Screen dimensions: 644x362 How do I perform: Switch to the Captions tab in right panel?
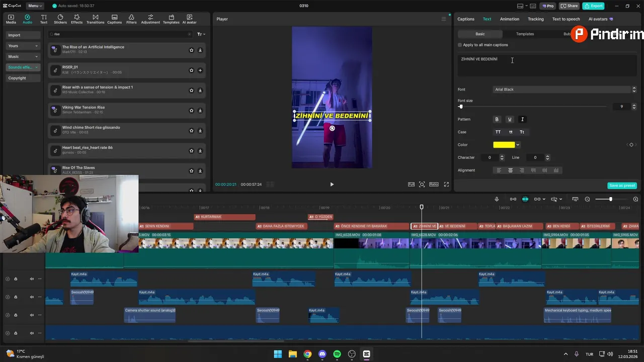[x=466, y=19]
